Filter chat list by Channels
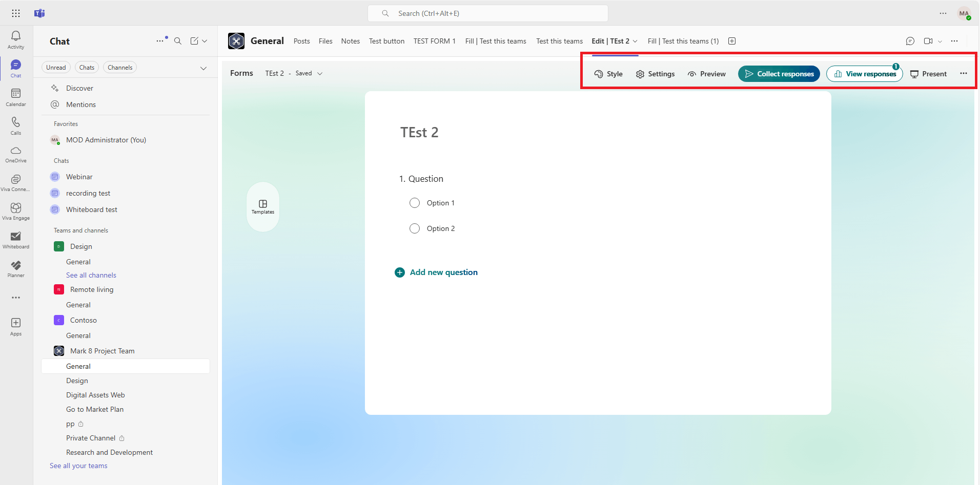The height and width of the screenshot is (485, 980). click(120, 68)
